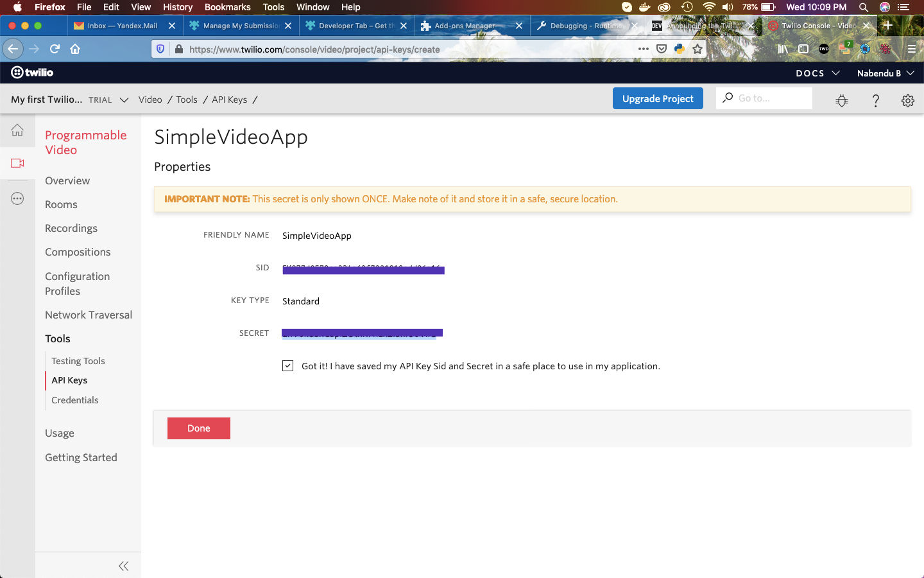The width and height of the screenshot is (924, 578).
Task: Open a new browser tab
Action: pos(888,25)
